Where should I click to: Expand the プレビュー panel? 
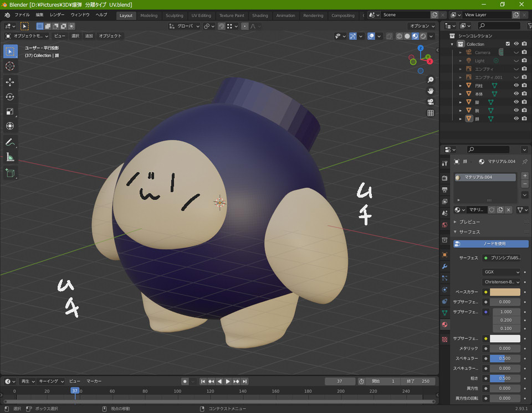click(x=469, y=221)
